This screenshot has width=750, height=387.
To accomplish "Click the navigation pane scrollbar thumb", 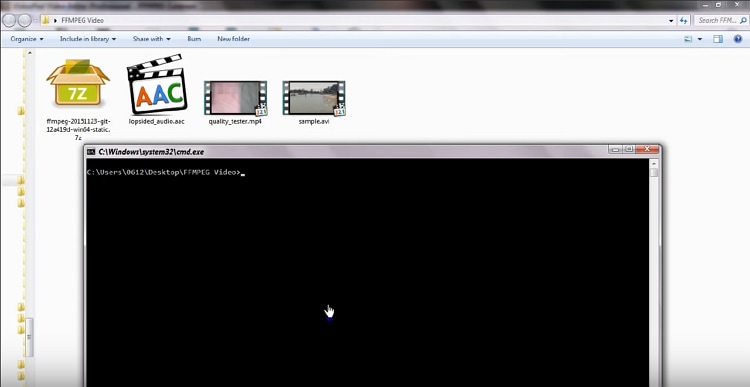I will pyautogui.click(x=29, y=337).
